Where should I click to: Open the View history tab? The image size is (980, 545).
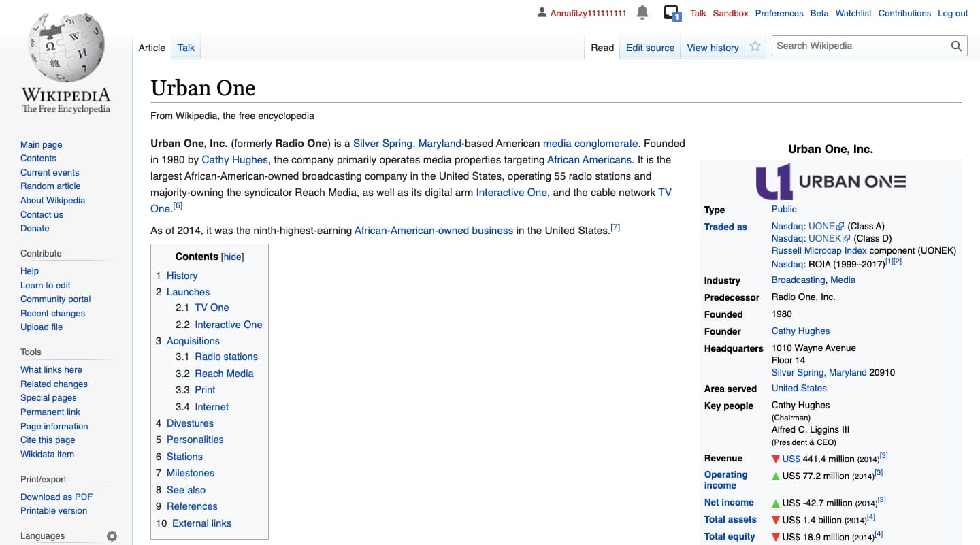click(x=712, y=48)
